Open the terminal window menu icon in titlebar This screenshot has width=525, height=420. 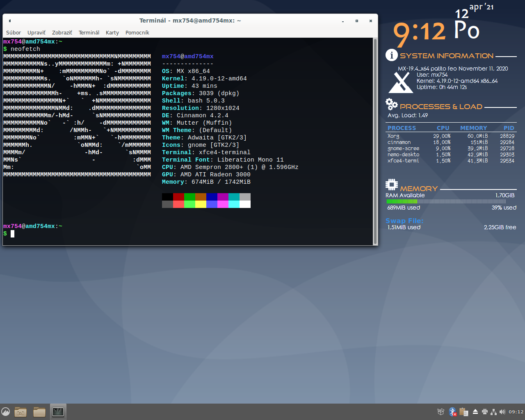click(x=10, y=21)
